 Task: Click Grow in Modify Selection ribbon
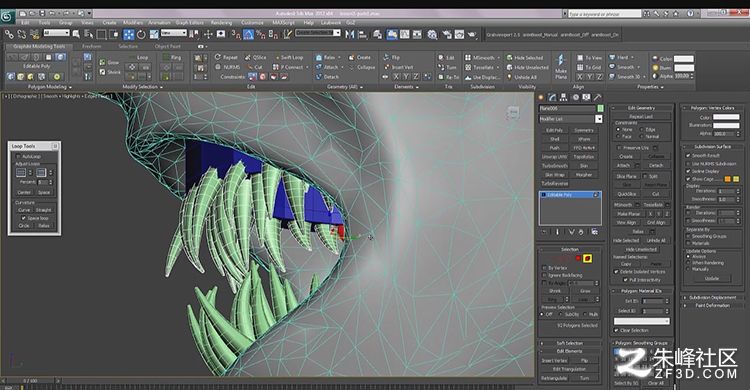click(110, 62)
